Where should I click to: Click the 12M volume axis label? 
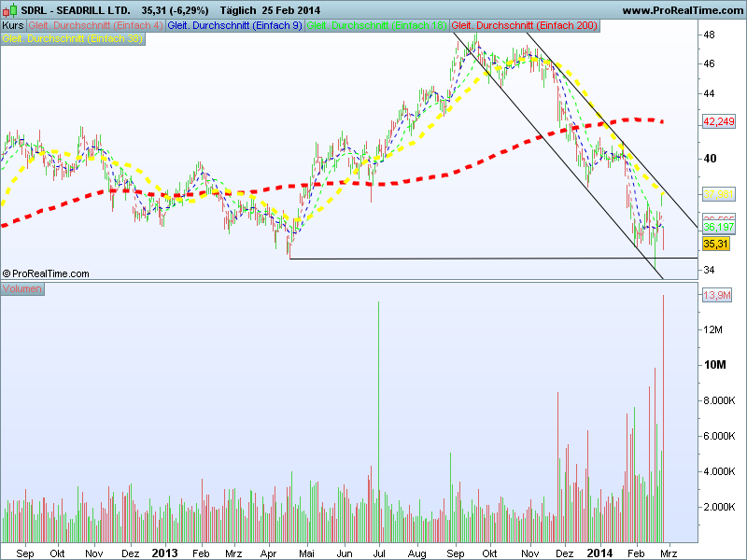click(713, 330)
